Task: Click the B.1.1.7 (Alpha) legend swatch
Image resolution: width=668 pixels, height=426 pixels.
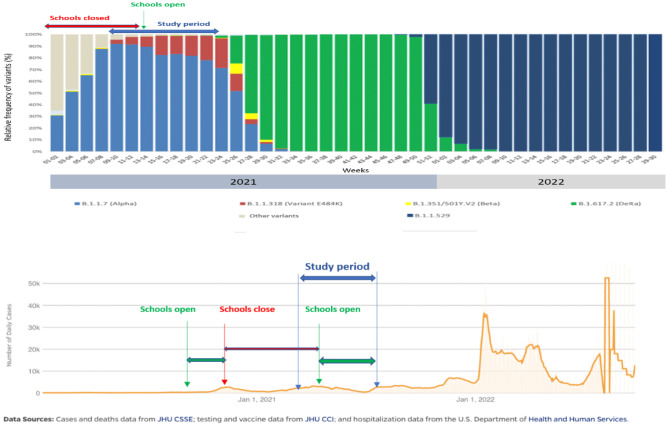Action: tap(77, 204)
